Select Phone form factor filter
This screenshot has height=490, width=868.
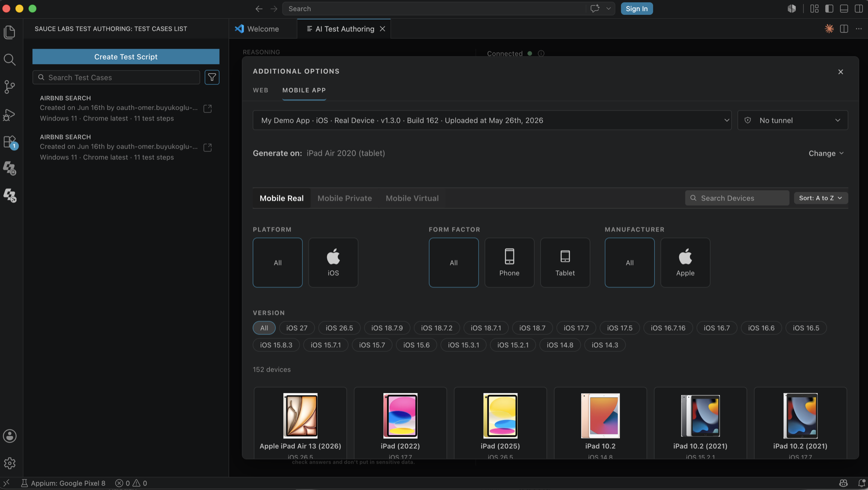510,262
